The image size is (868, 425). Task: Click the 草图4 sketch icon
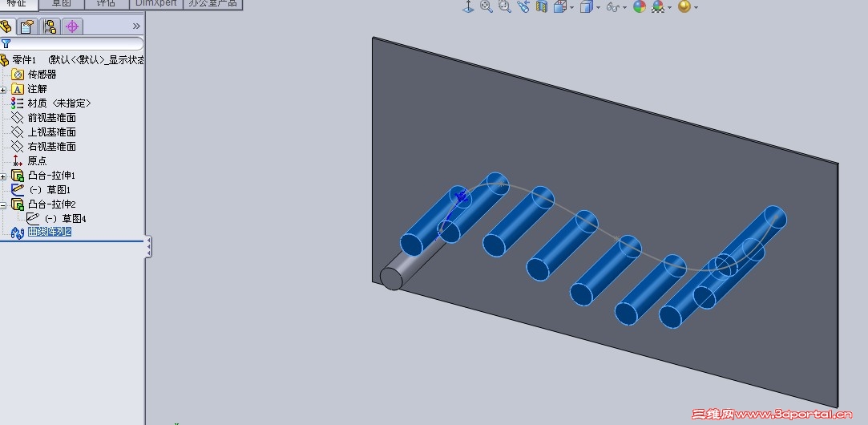tap(33, 218)
